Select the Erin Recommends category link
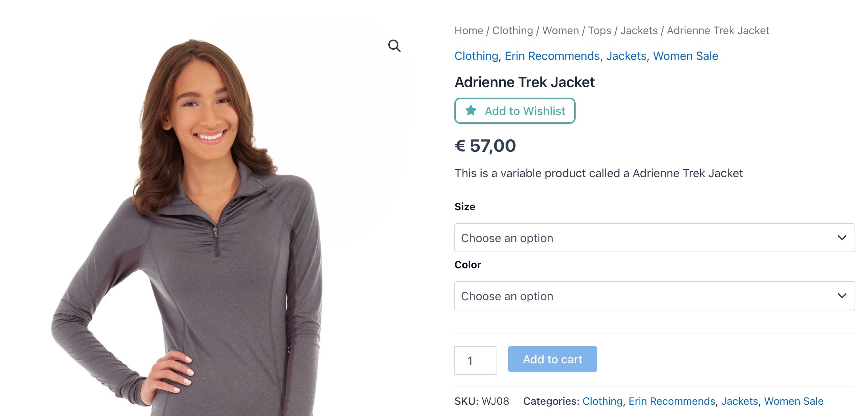 552,56
